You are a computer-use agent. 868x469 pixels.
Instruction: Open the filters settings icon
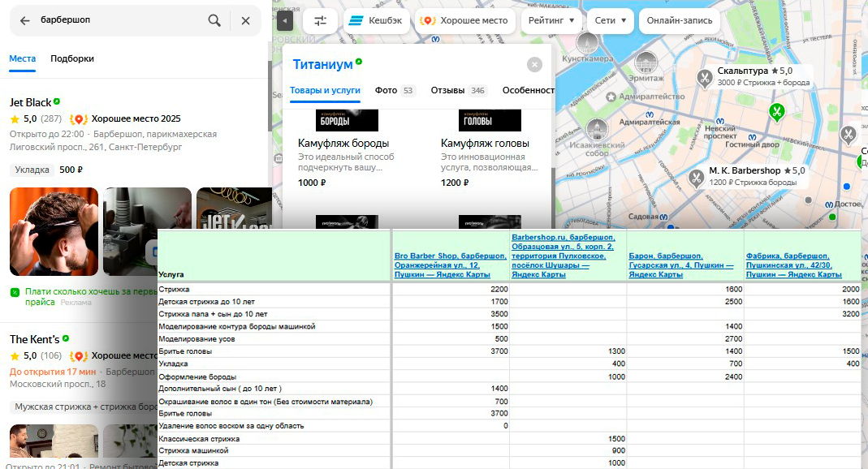coord(321,21)
